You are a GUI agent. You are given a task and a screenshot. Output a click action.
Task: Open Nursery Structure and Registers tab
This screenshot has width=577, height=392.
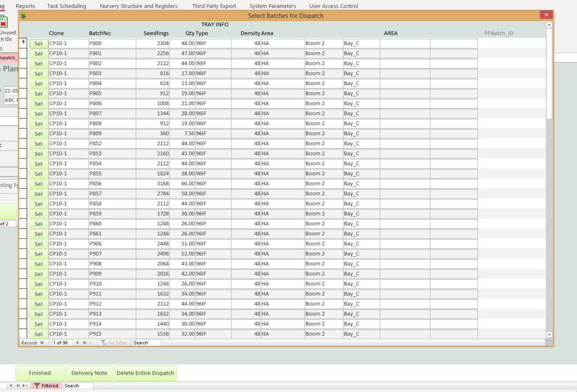tap(139, 6)
